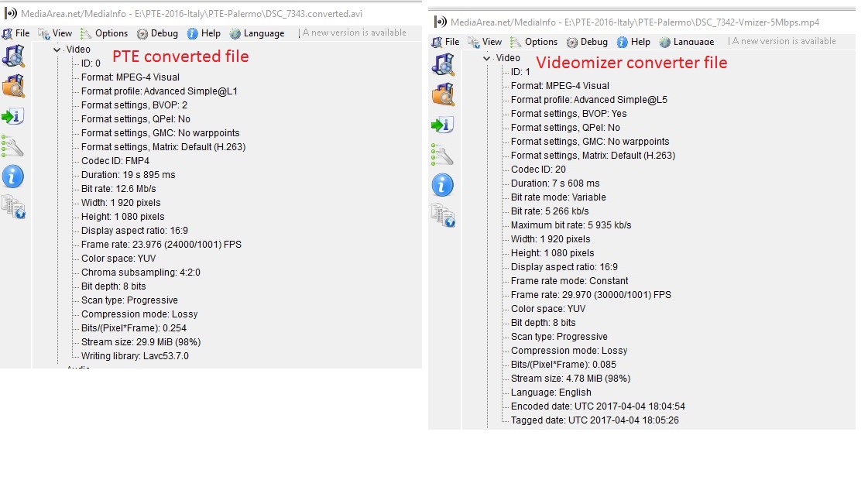Viewport: 868px width, 480px height.
Task: Open View menu in left MediaInfo window
Action: click(55, 33)
